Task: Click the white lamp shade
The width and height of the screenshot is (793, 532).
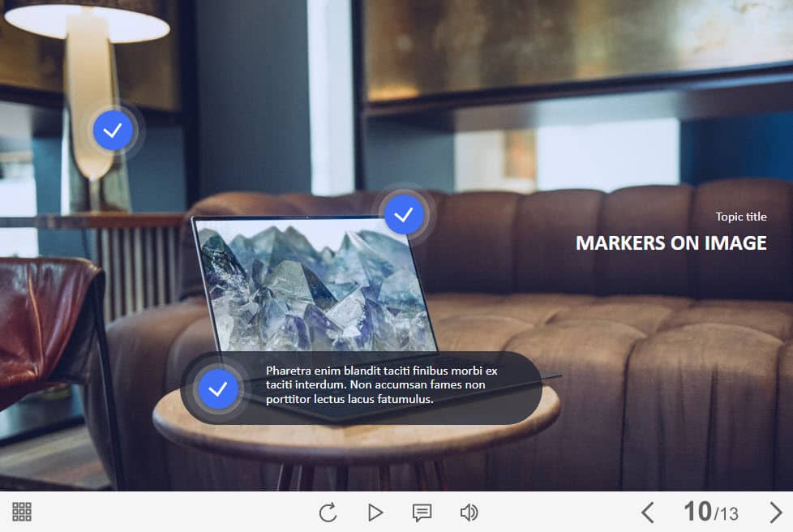Action: (x=88, y=22)
